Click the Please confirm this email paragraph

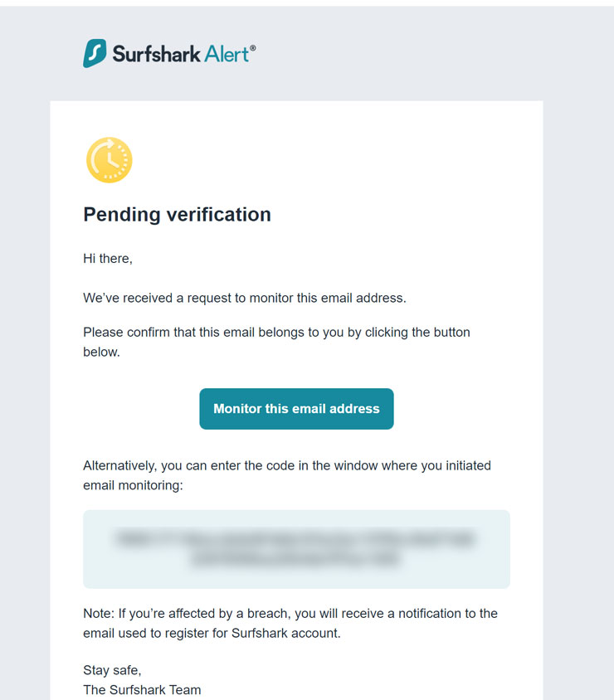coord(276,333)
